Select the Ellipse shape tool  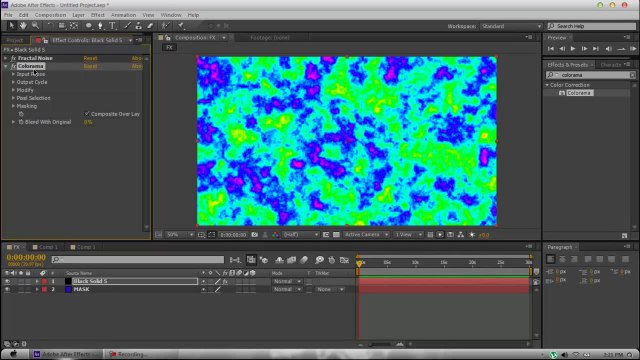89,26
